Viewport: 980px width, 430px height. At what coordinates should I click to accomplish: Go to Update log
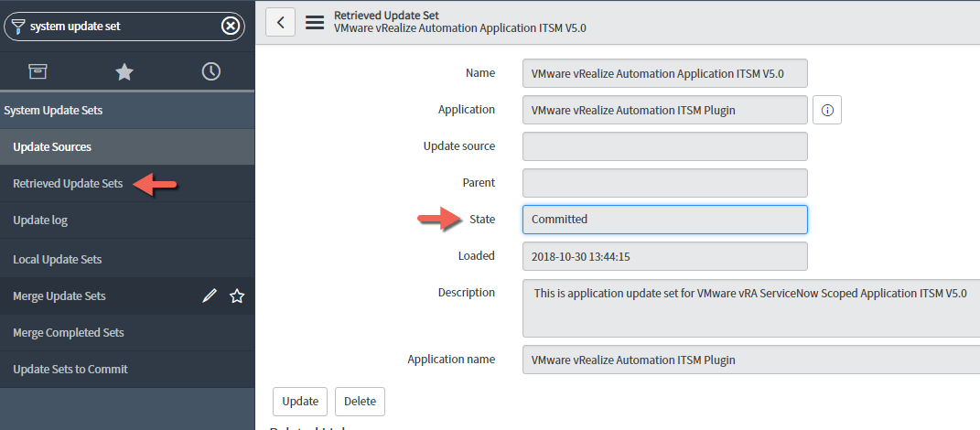tap(40, 220)
